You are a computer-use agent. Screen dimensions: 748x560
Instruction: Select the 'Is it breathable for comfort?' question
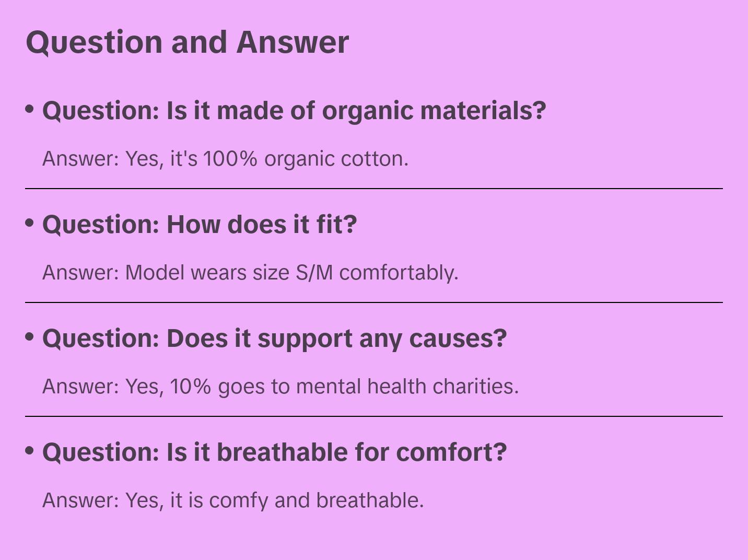(274, 452)
